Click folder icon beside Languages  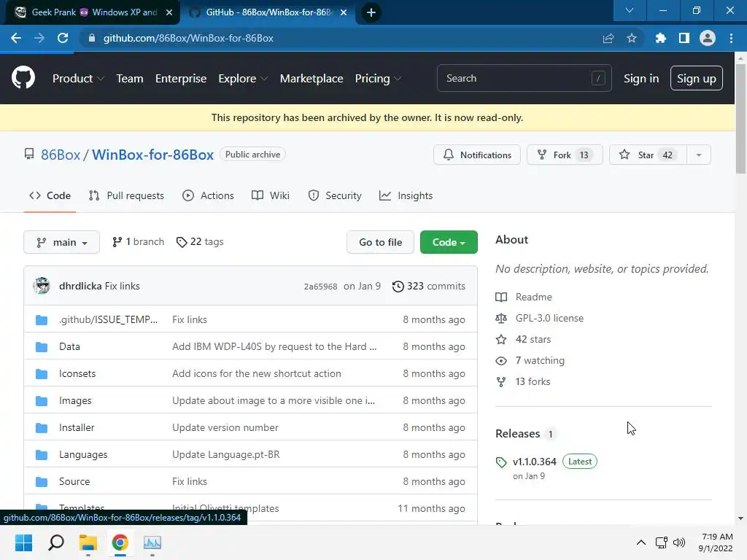pos(42,455)
